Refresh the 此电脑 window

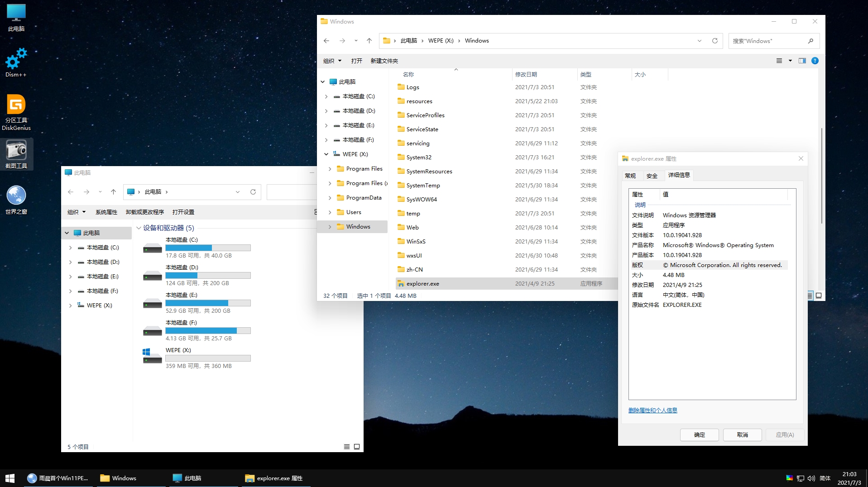(x=253, y=192)
